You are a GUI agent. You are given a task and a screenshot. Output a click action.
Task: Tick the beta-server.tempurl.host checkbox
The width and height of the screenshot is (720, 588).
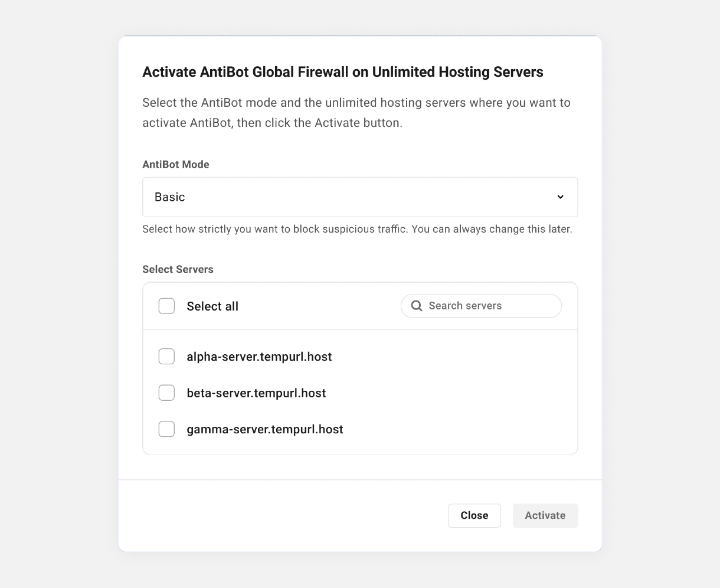tap(166, 393)
